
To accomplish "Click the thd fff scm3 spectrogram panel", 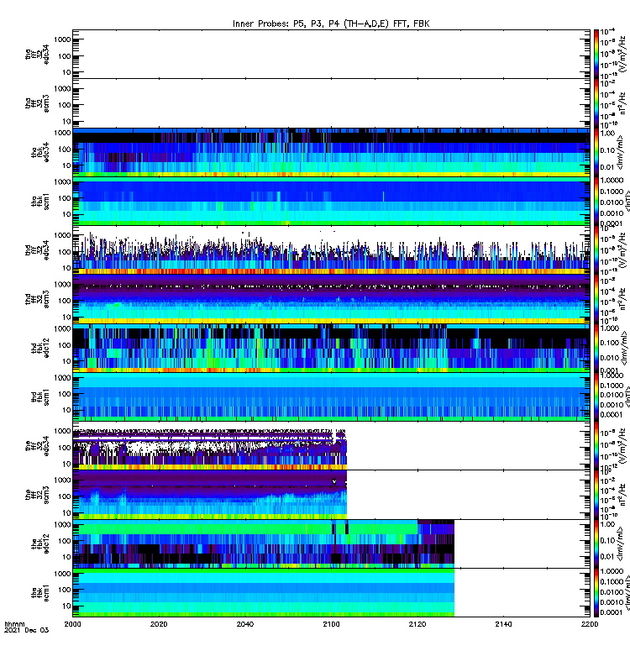I will tap(331, 299).
